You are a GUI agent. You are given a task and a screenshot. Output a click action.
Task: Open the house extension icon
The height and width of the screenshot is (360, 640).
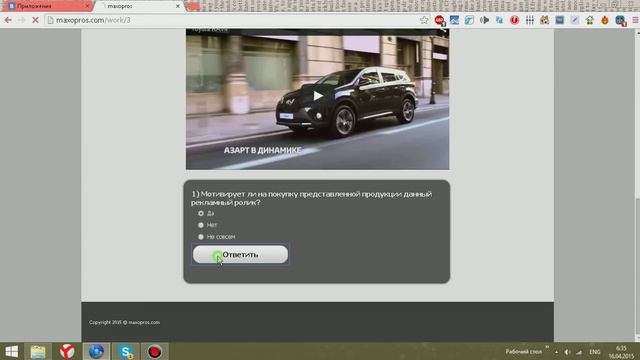[x=590, y=20]
